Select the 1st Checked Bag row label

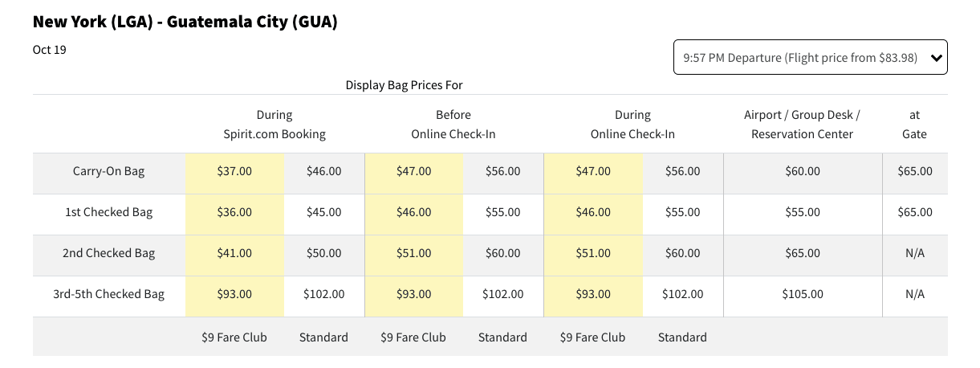(x=108, y=212)
